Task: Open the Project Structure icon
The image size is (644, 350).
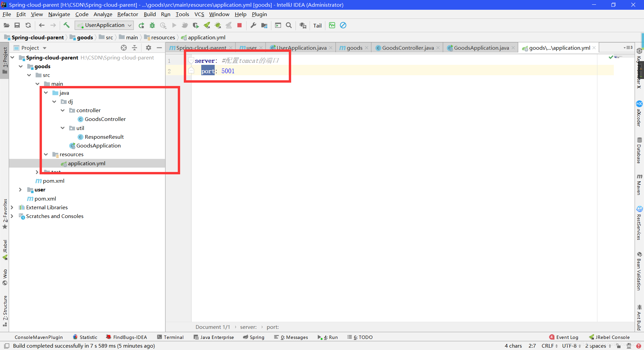Action: coord(264,25)
